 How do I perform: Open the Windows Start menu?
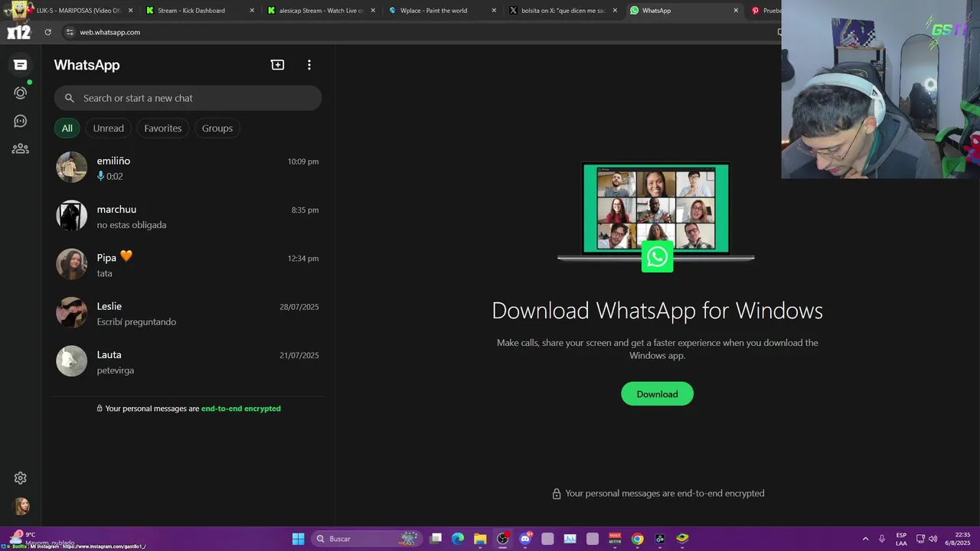(x=298, y=539)
